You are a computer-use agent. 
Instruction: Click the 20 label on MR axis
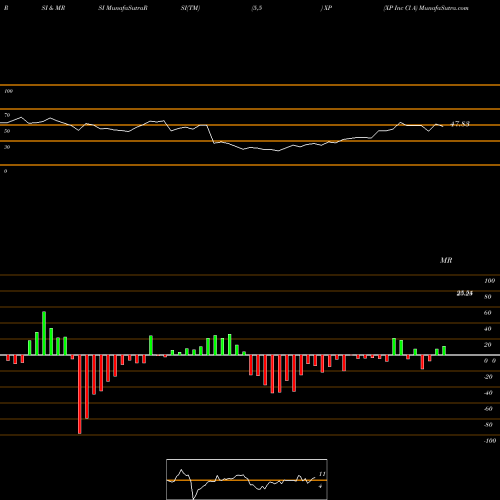point(488,345)
